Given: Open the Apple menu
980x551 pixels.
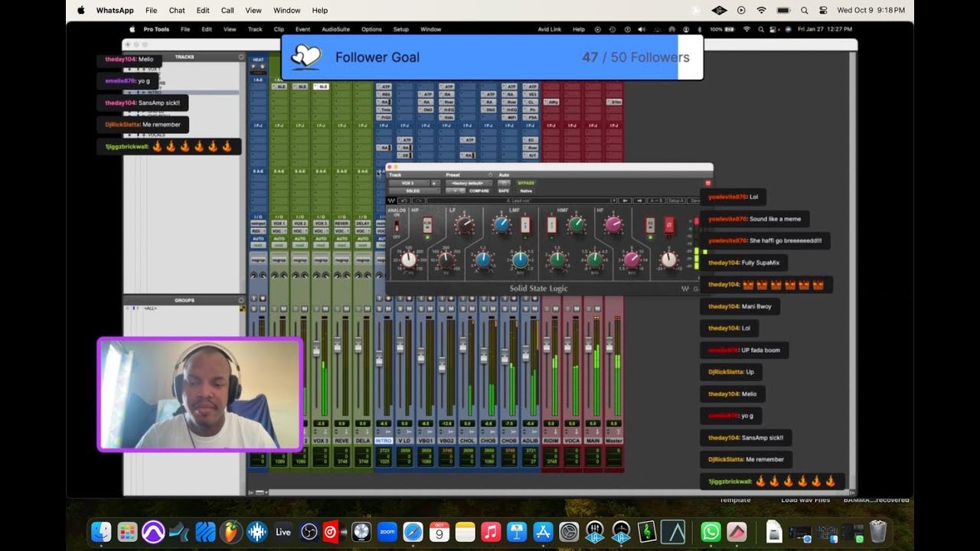Looking at the screenshot, I should pos(80,10).
